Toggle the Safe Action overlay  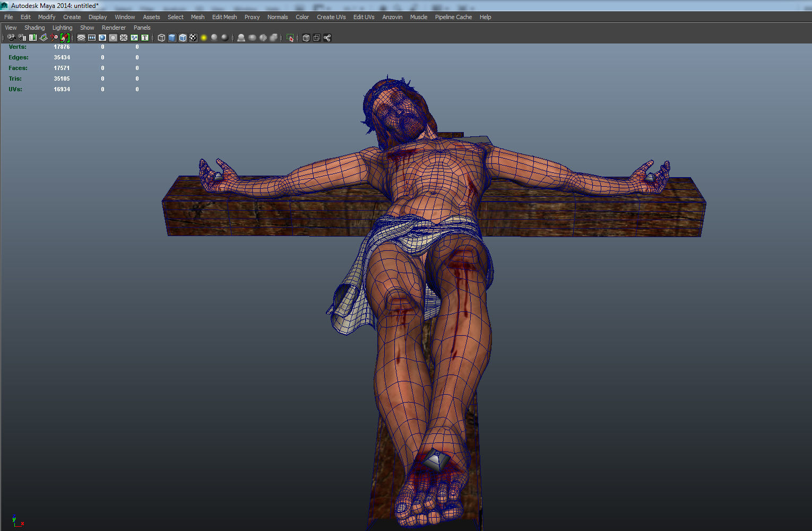tap(134, 38)
